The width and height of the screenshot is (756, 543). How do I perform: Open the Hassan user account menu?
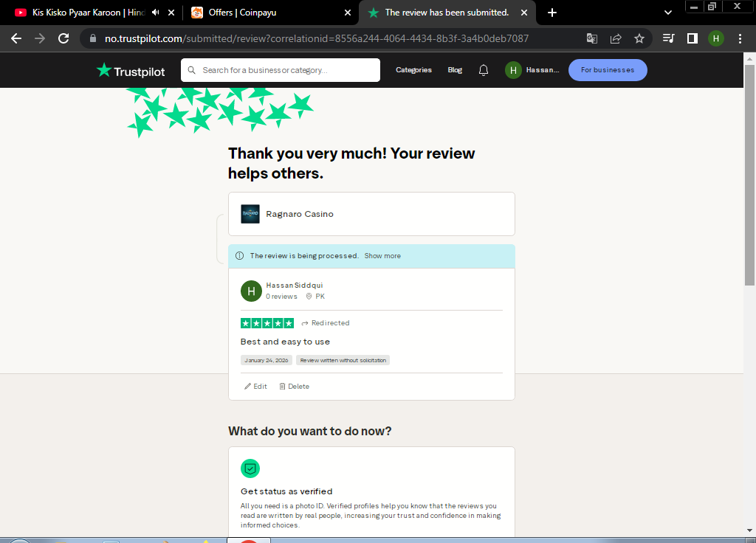point(532,70)
